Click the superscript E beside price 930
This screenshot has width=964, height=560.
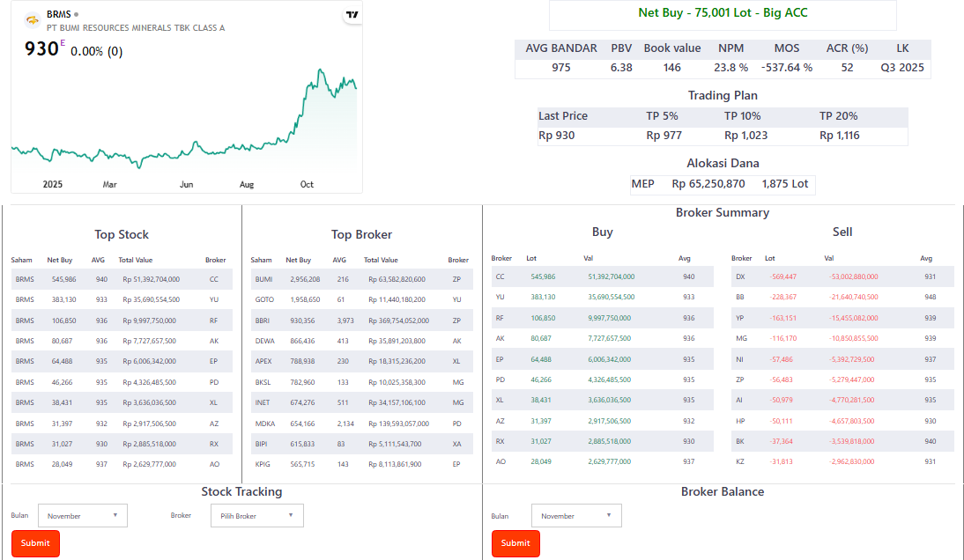pyautogui.click(x=63, y=43)
